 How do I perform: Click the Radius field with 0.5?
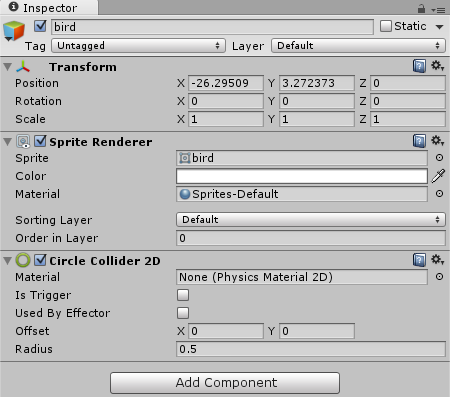tap(311, 349)
